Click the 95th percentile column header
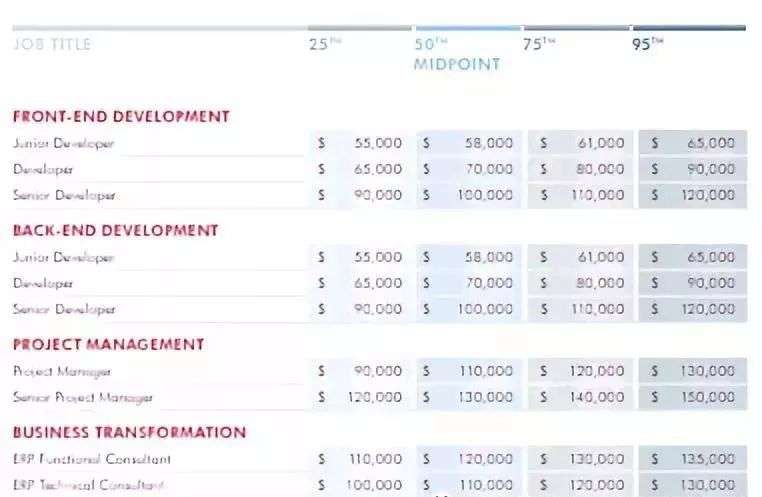 [x=648, y=44]
